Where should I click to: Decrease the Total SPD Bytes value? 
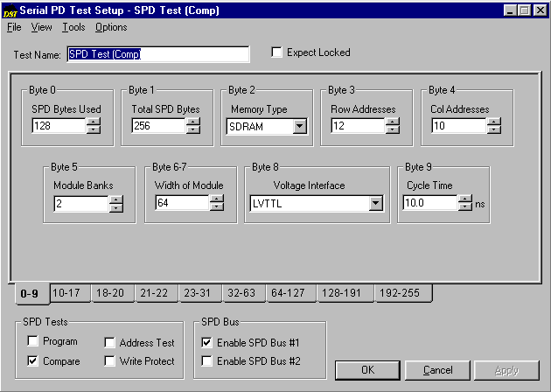[x=193, y=129]
